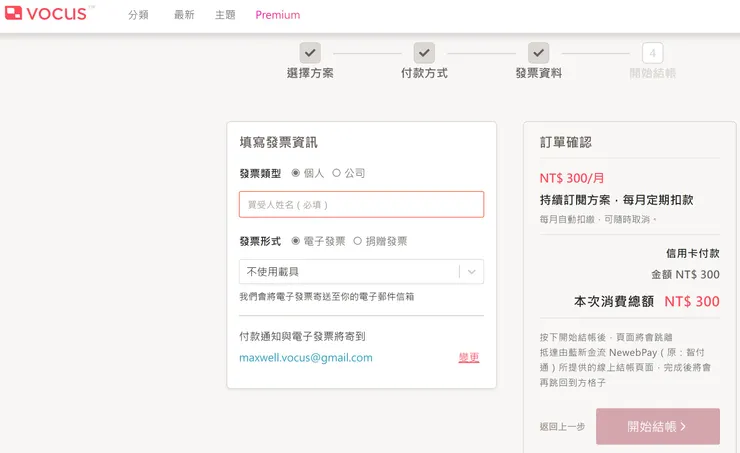Click the 開始結帳 button
Image resolution: width=740 pixels, height=453 pixels.
point(658,427)
